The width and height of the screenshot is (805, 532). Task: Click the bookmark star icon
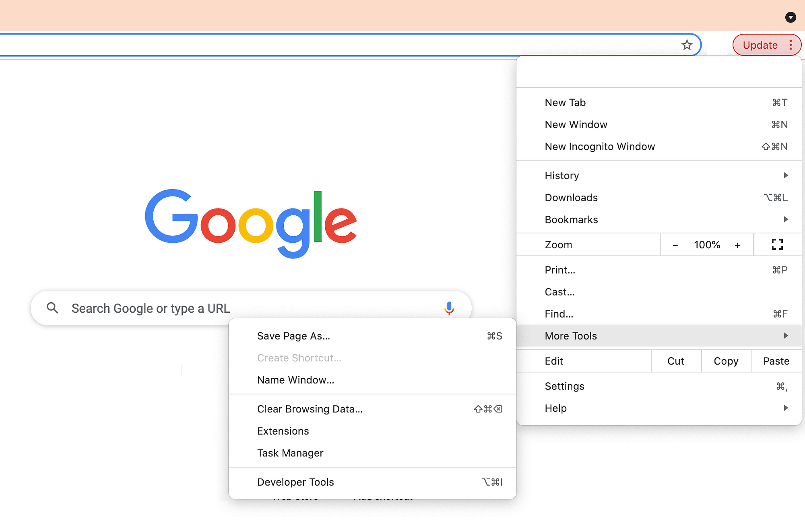(687, 45)
